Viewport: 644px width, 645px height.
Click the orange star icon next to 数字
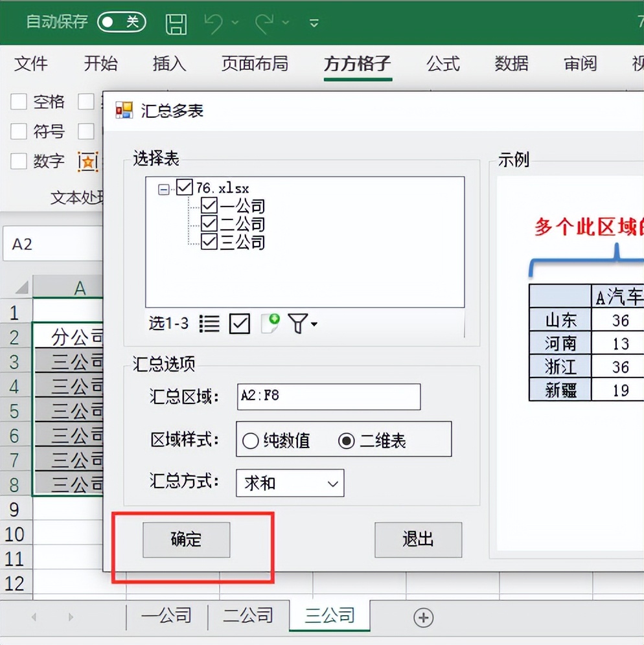tap(87, 161)
